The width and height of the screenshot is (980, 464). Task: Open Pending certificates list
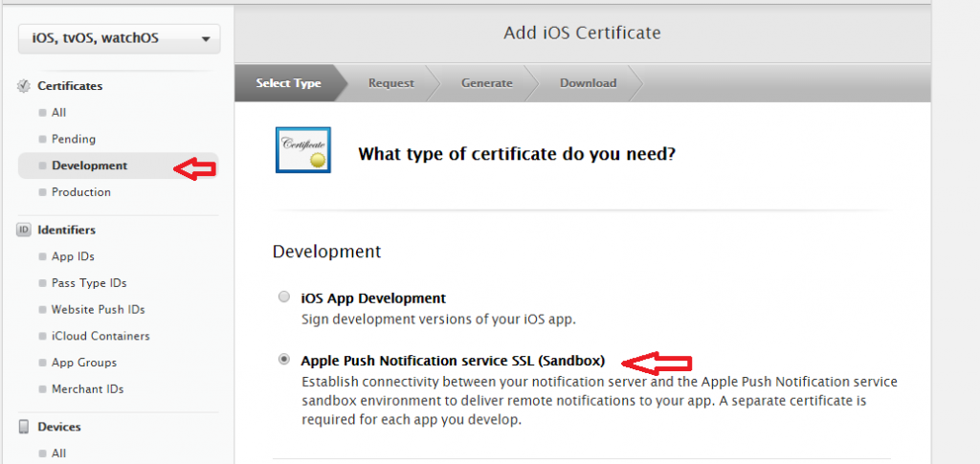coord(74,139)
